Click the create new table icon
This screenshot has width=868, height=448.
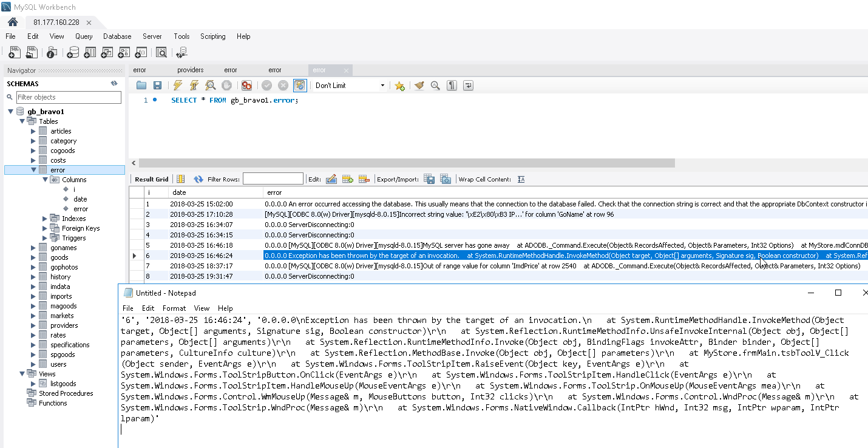pos(90,53)
